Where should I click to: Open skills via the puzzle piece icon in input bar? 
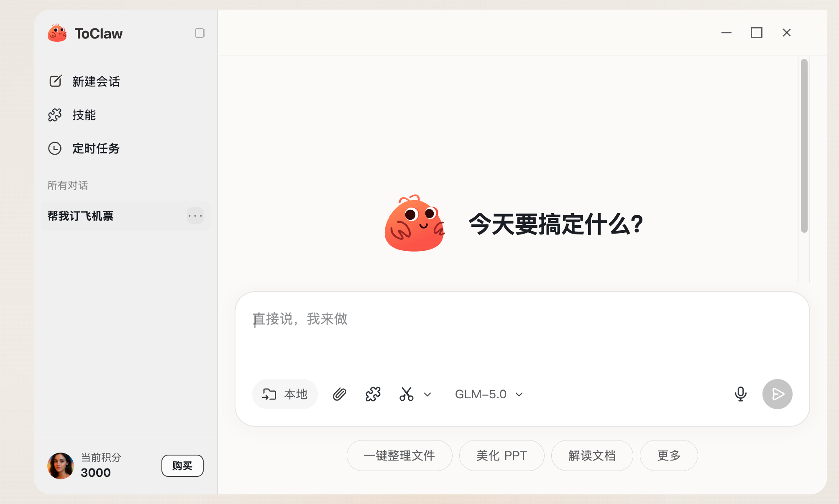(x=373, y=394)
